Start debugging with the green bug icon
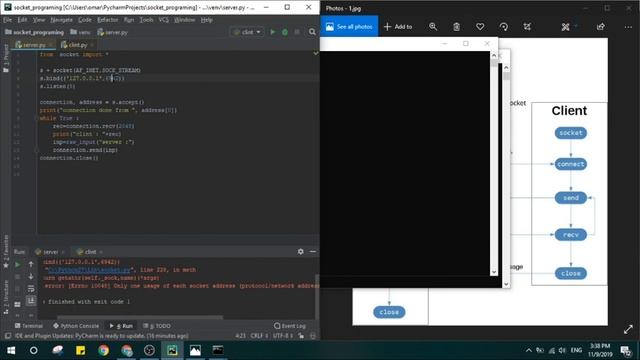This screenshot has height=360, width=640. tap(285, 32)
